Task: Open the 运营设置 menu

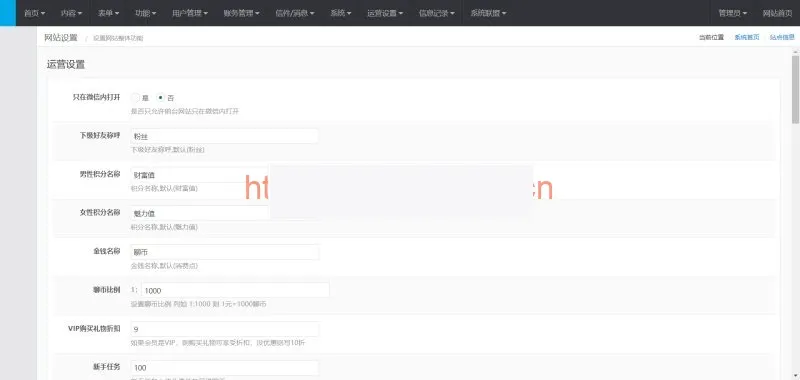Action: (x=385, y=13)
